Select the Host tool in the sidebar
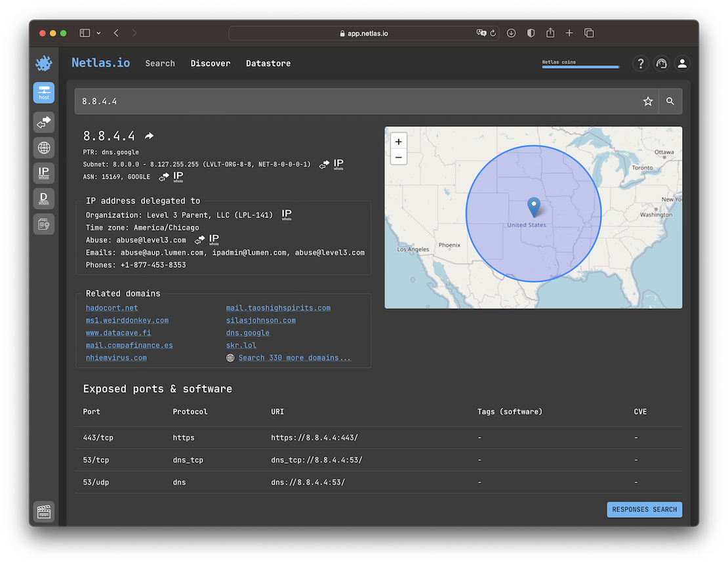Viewport: 728px width, 565px height. [x=43, y=93]
